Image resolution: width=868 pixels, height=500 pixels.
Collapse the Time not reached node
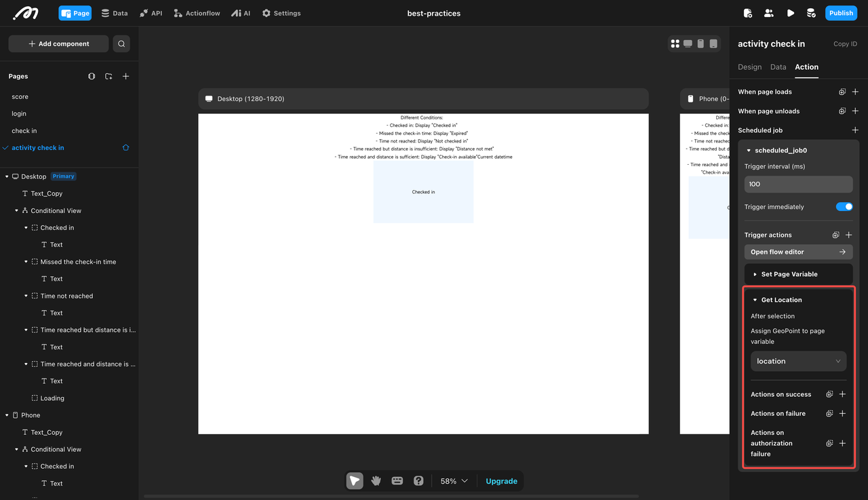coord(26,296)
